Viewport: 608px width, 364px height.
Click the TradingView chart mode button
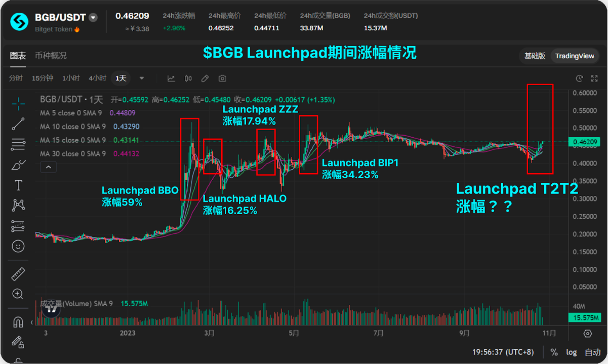[x=574, y=56]
